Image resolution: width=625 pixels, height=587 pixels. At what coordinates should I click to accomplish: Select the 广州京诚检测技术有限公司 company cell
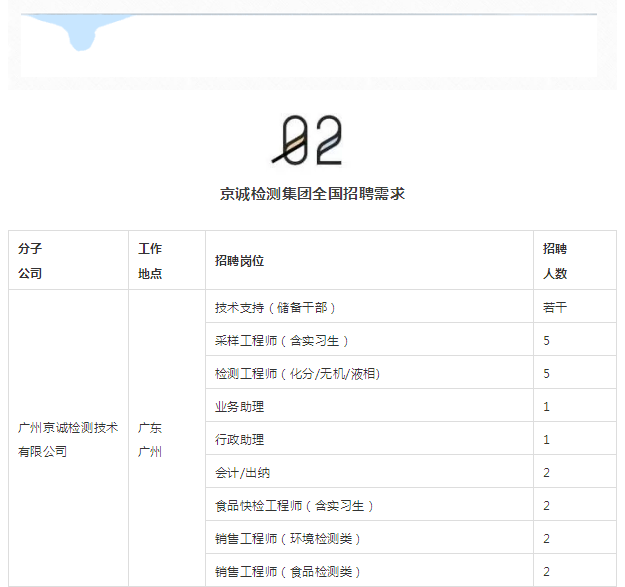pyautogui.click(x=68, y=439)
